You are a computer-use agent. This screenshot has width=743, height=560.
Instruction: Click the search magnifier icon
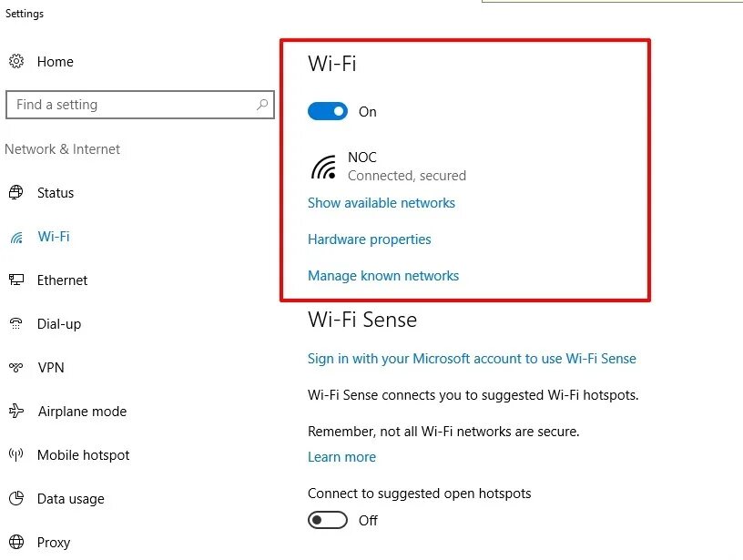coord(262,105)
